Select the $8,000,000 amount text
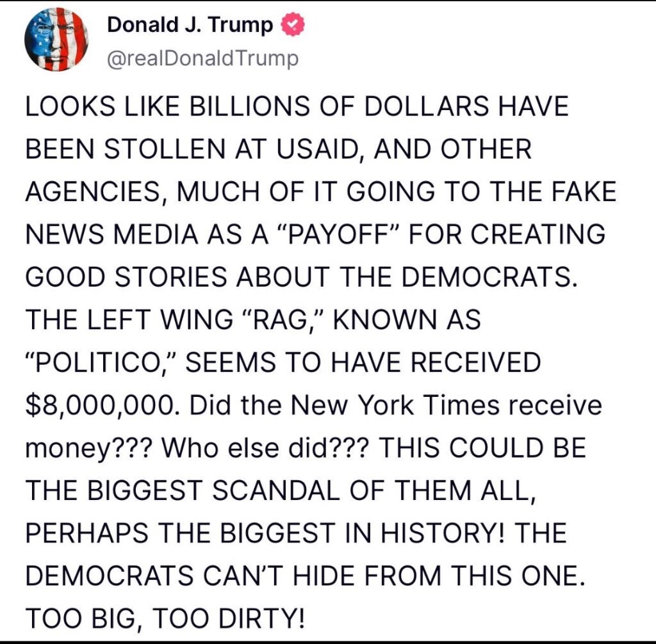The height and width of the screenshot is (644, 656). click(102, 406)
